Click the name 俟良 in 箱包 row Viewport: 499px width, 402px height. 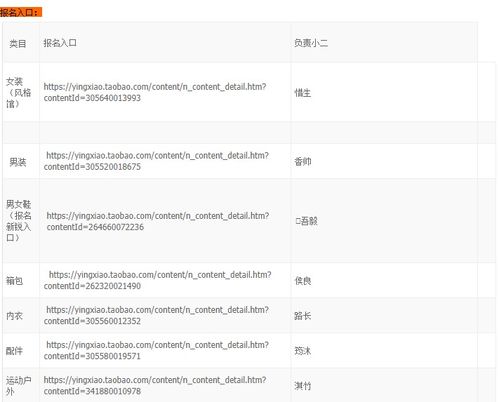(302, 281)
